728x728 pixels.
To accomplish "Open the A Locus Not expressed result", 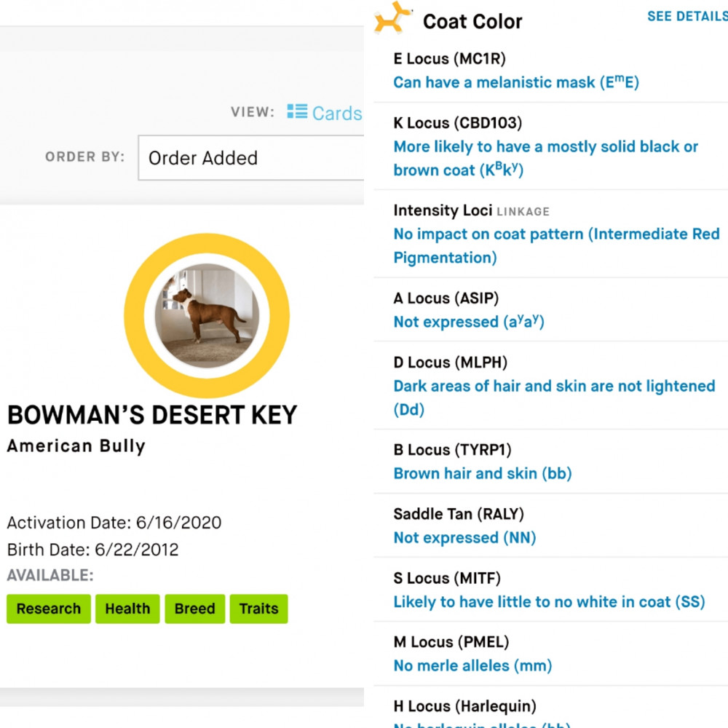I will tap(469, 321).
